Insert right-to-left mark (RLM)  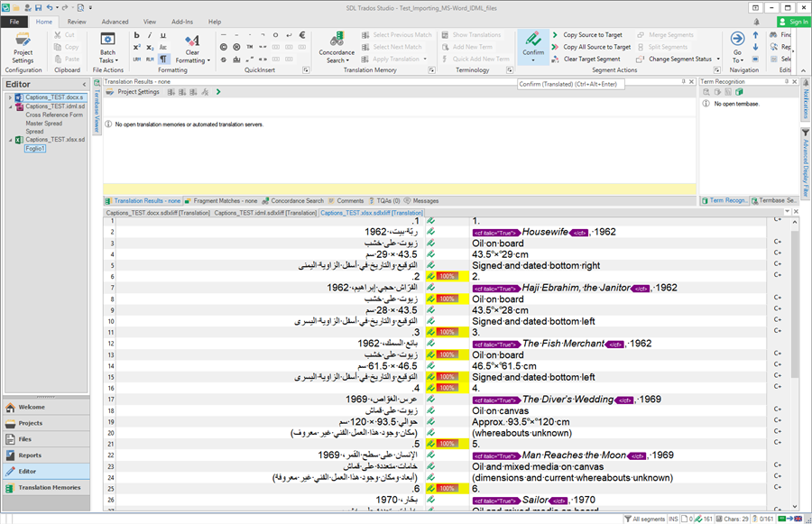150,59
